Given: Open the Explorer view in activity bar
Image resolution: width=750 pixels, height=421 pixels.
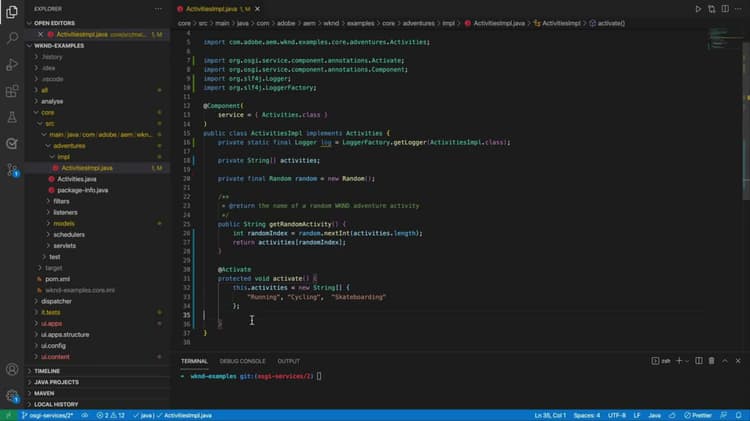Looking at the screenshot, I should 12,12.
